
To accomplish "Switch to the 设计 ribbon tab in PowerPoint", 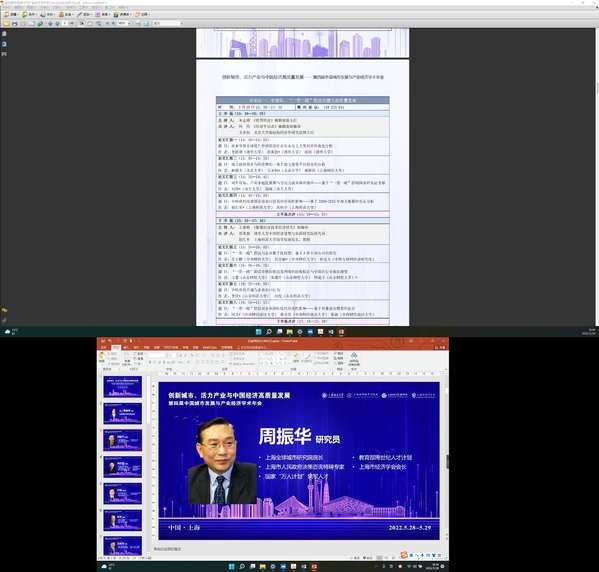I will 136,347.
